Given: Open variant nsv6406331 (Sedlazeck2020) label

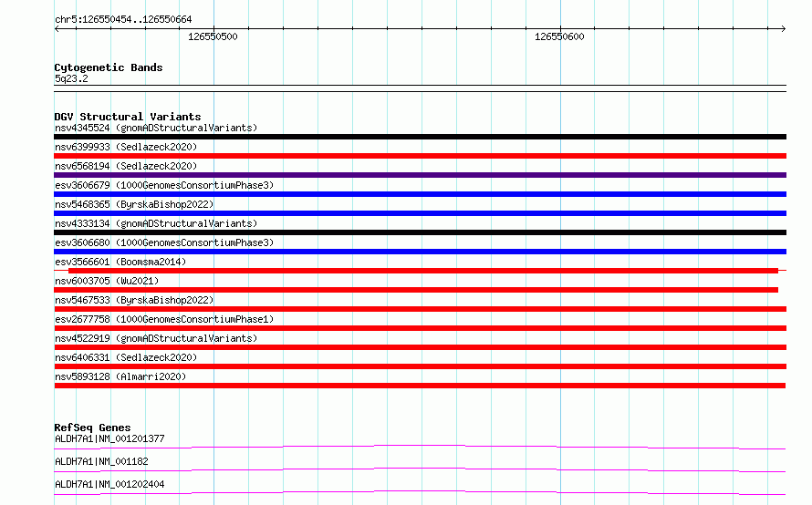Looking at the screenshot, I should [x=126, y=357].
